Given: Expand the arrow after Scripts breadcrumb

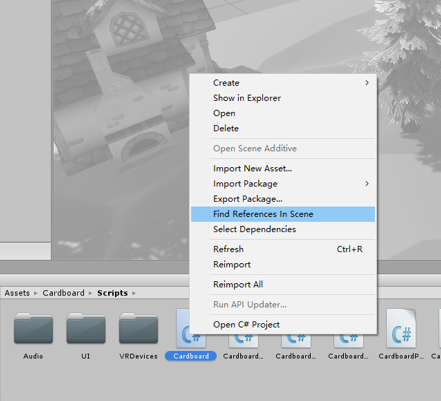Looking at the screenshot, I should pyautogui.click(x=134, y=293).
